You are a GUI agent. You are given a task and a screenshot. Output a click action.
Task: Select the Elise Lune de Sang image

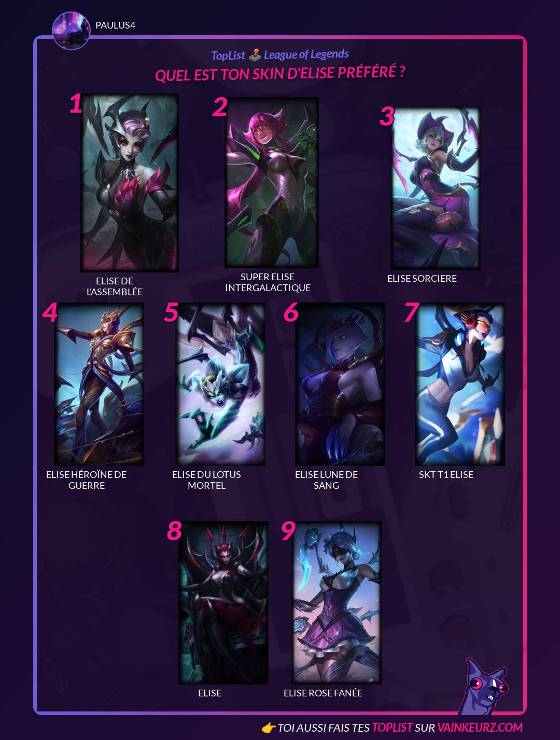coord(340,384)
